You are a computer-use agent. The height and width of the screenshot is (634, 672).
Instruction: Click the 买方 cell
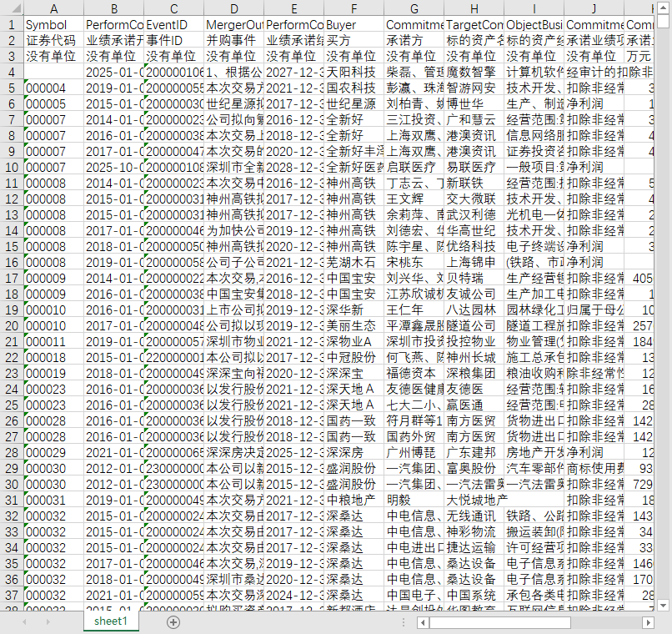tap(354, 40)
